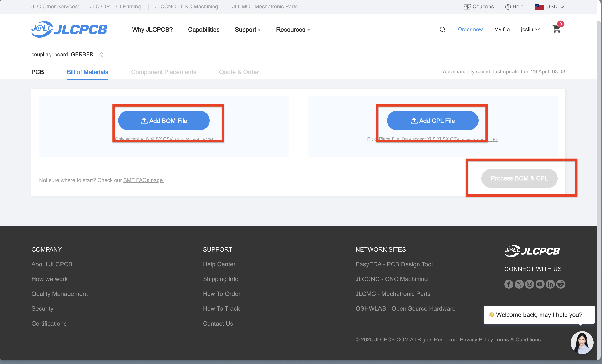Viewport: 602px width, 364px height.
Task: Open Certifications footer link
Action: 49,324
